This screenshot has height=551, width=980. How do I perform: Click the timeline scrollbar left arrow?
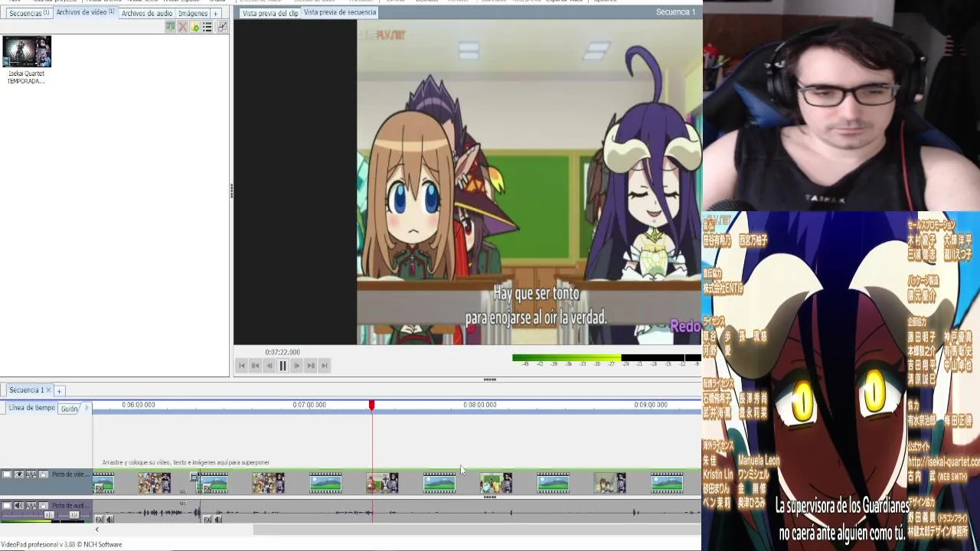pyautogui.click(x=96, y=530)
